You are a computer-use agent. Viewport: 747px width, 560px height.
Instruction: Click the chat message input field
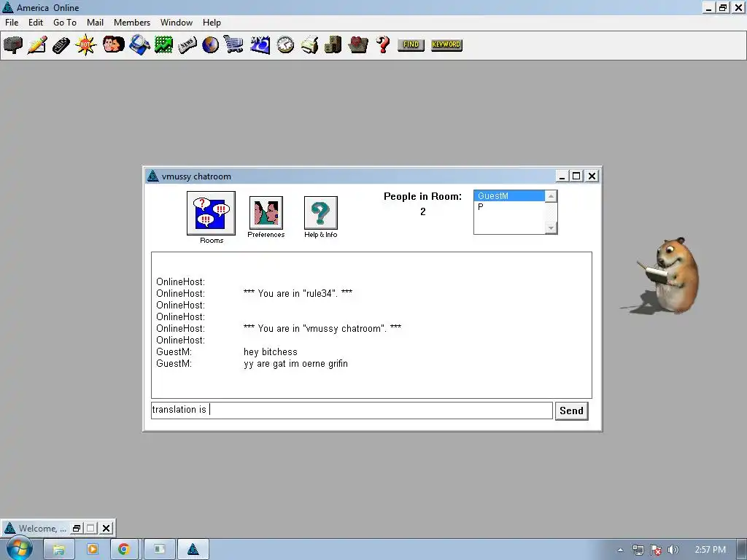tap(352, 410)
